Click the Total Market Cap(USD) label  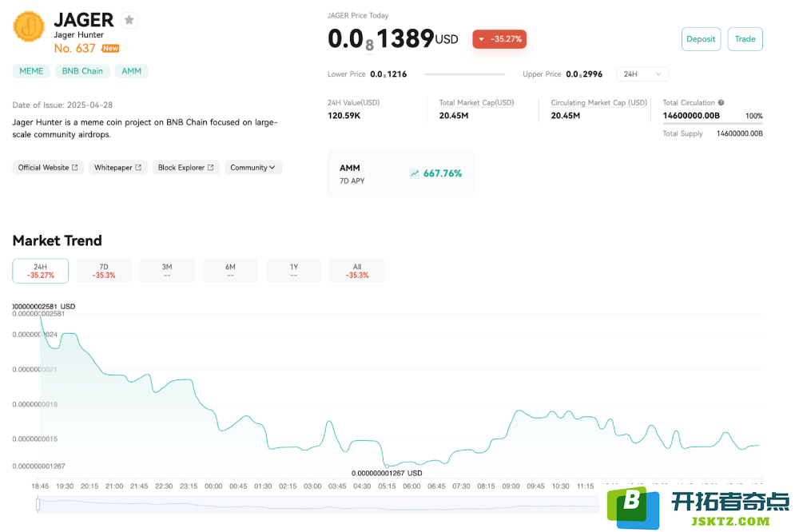(x=476, y=102)
